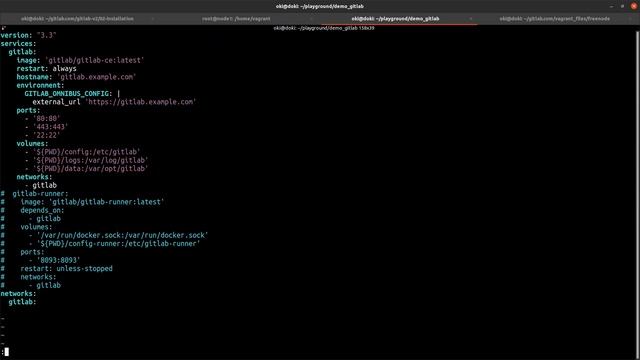This screenshot has width=640, height=360.
Task: Select the active playground/demo_gitlab tab
Action: click(395, 19)
